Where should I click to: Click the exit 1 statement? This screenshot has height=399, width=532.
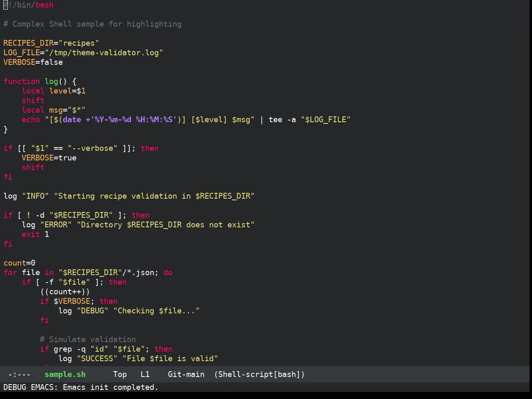(x=35, y=234)
